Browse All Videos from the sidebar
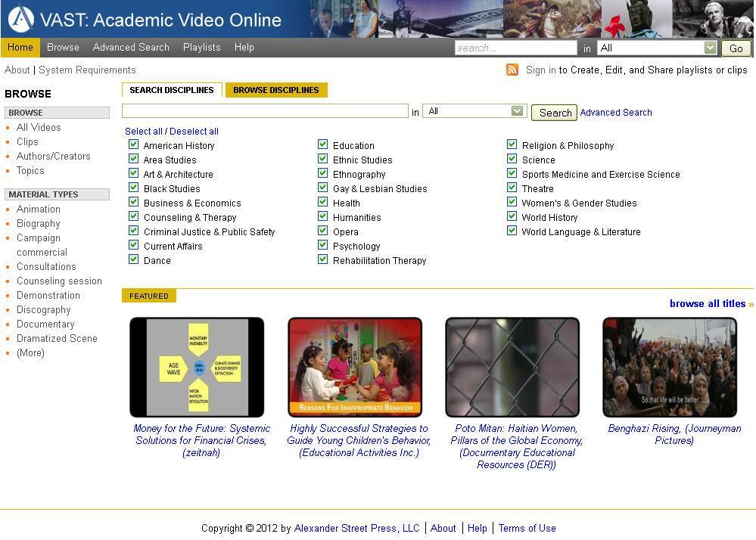This screenshot has height=540, width=756. coord(39,127)
